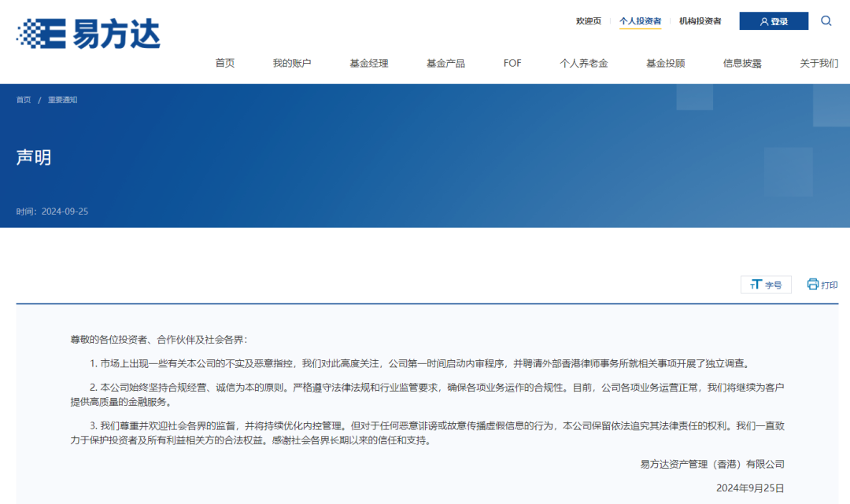Click the closing date 2024年9月25日
The width and height of the screenshot is (850, 504).
pyautogui.click(x=750, y=488)
